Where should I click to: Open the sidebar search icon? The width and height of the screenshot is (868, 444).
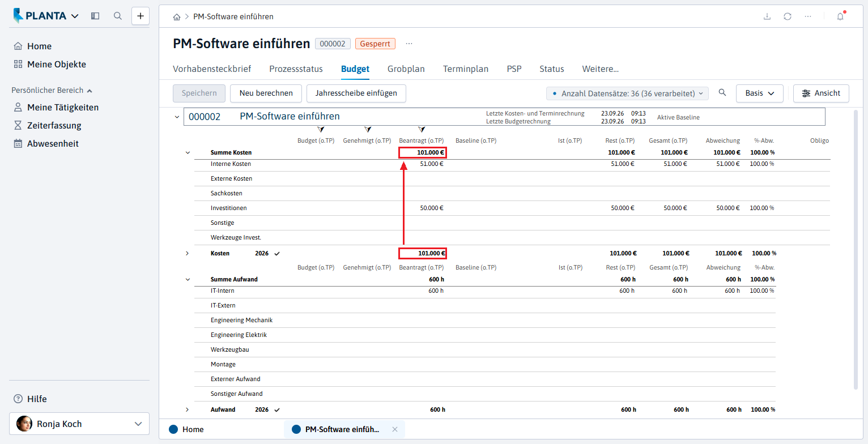coord(118,16)
